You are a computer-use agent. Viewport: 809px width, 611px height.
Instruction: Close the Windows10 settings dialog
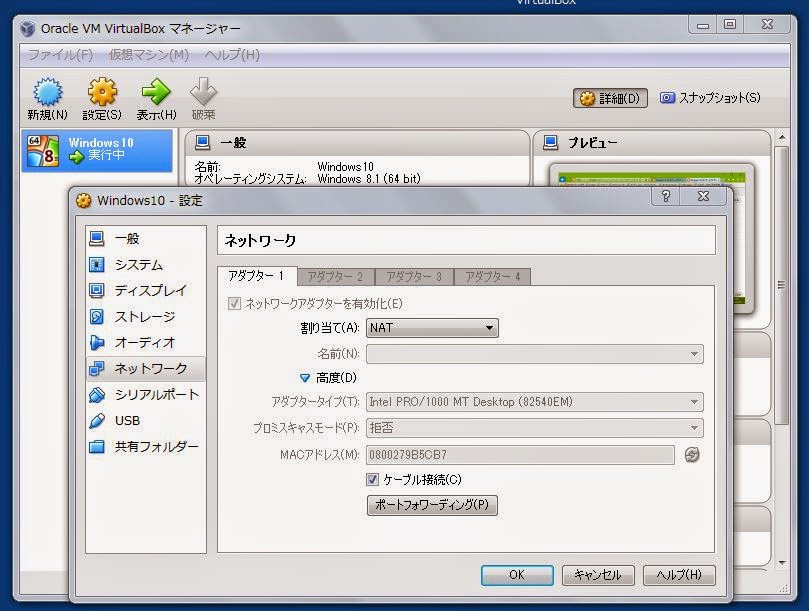[x=703, y=196]
